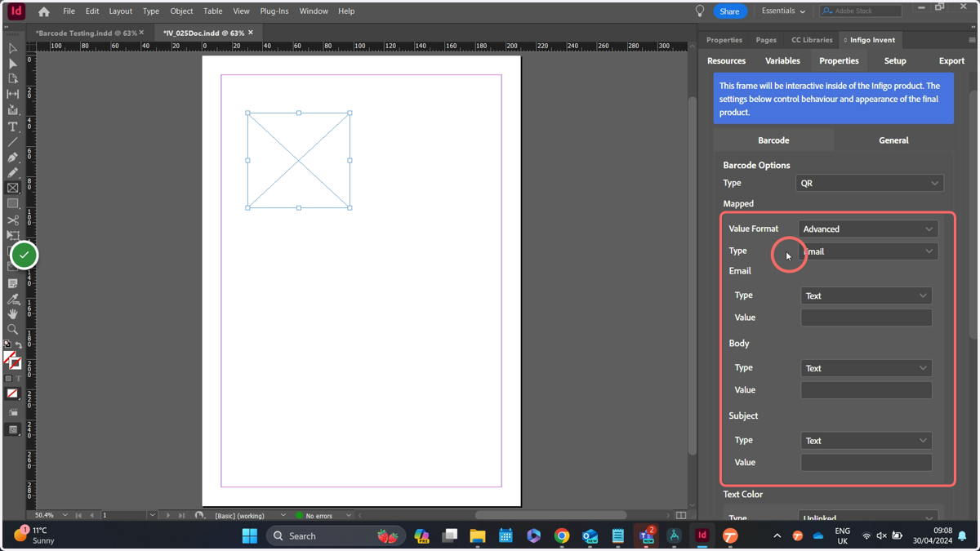The image size is (980, 551).
Task: Open the Export tab in Infigo Invent
Action: 951,61
